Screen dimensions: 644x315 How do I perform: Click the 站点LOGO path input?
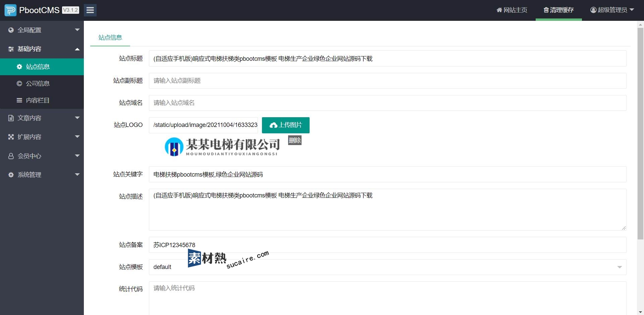(x=204, y=125)
